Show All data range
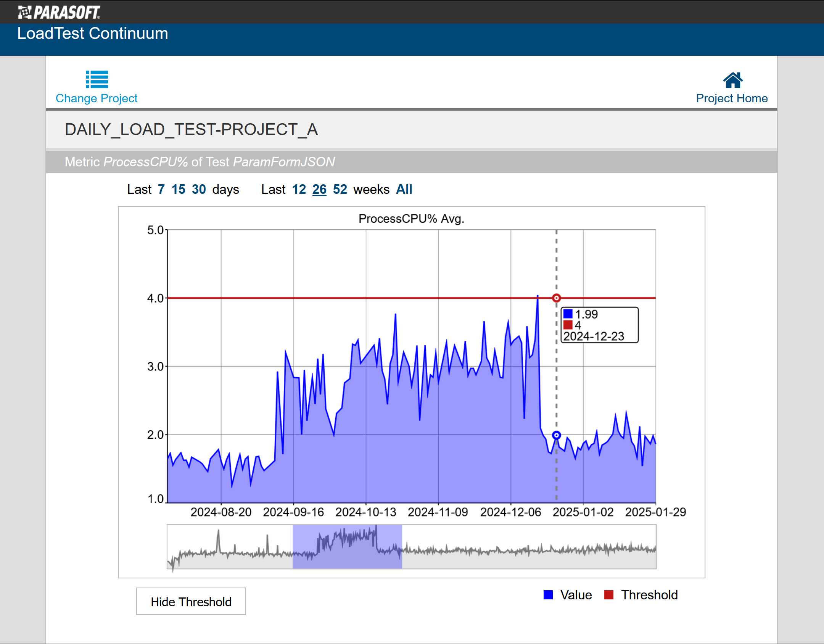 click(404, 189)
